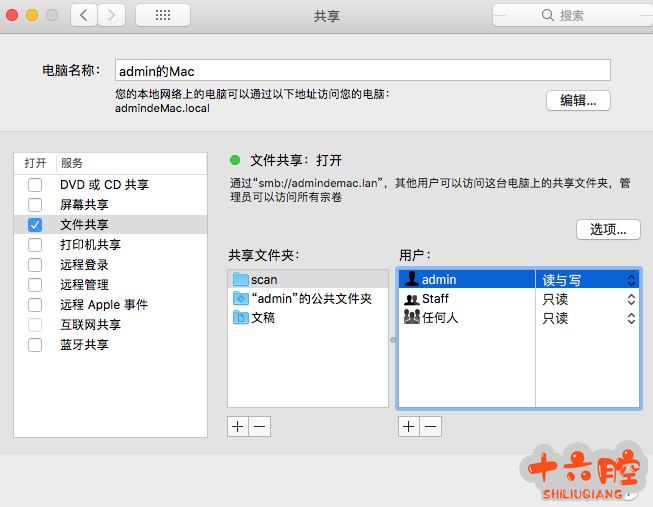Toggle 屏幕共享 checkbox
653x507 pixels.
click(x=35, y=205)
